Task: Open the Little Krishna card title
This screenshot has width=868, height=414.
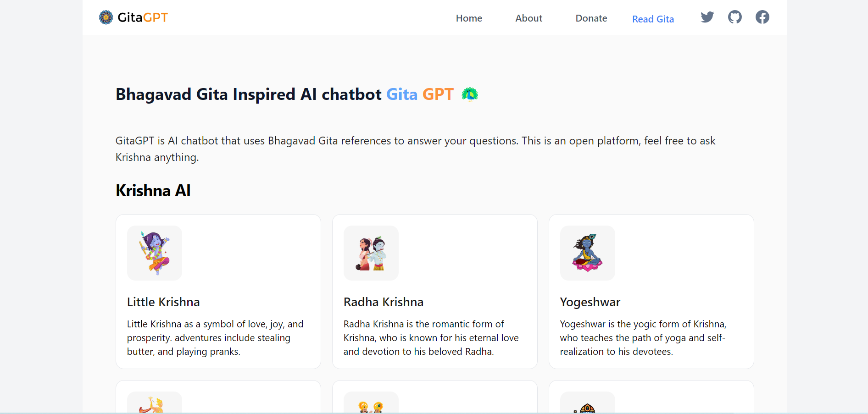Action: coord(163,302)
